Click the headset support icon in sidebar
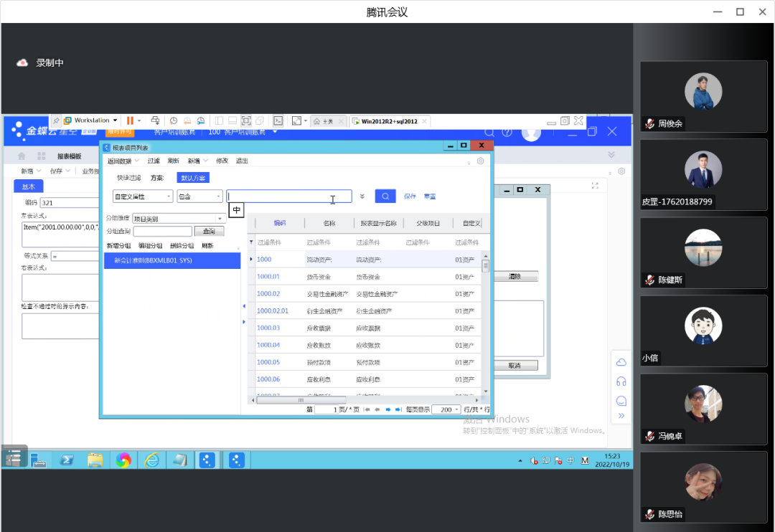This screenshot has width=775, height=532. (x=621, y=381)
